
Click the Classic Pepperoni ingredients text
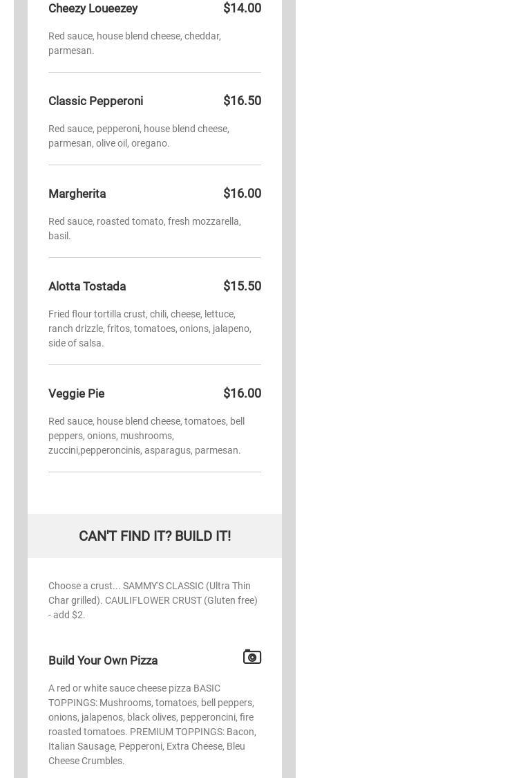coord(139,136)
